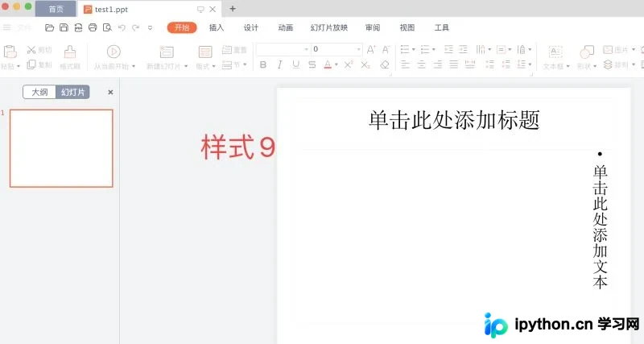Expand the 粘贴 dropdown arrow
644x344 pixels.
pos(19,66)
